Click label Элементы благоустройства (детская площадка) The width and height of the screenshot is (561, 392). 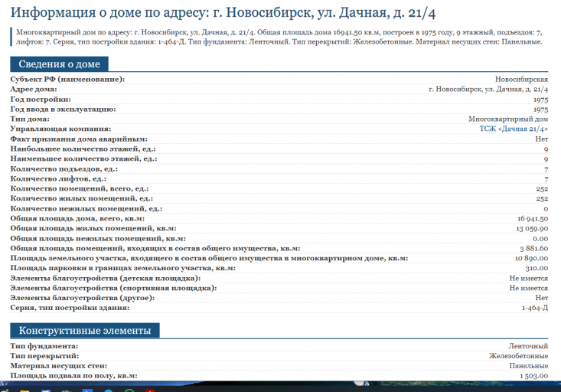pyautogui.click(x=106, y=278)
